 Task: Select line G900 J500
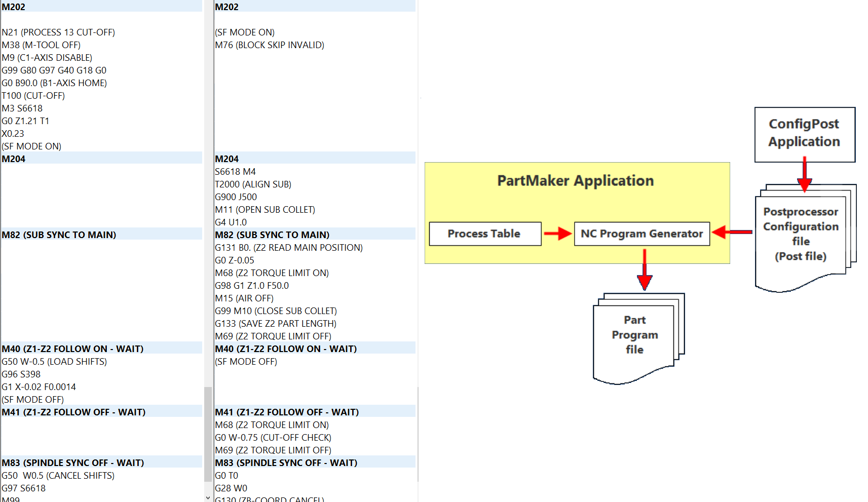pos(236,197)
